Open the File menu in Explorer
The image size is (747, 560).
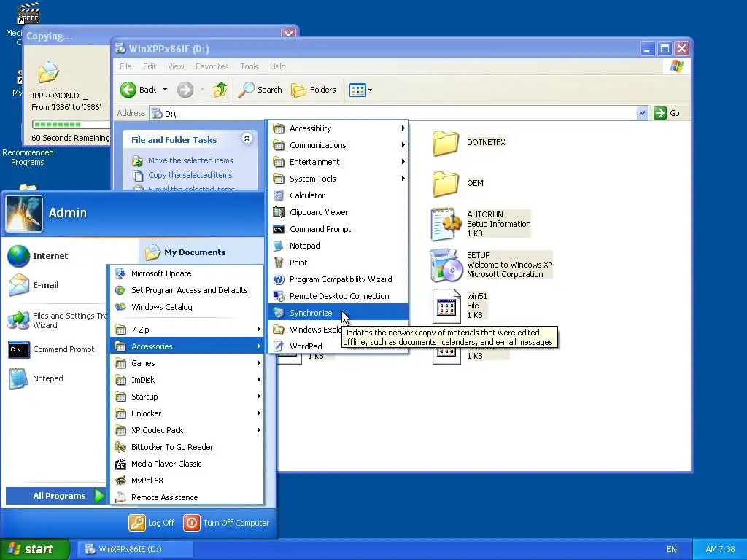click(x=125, y=66)
